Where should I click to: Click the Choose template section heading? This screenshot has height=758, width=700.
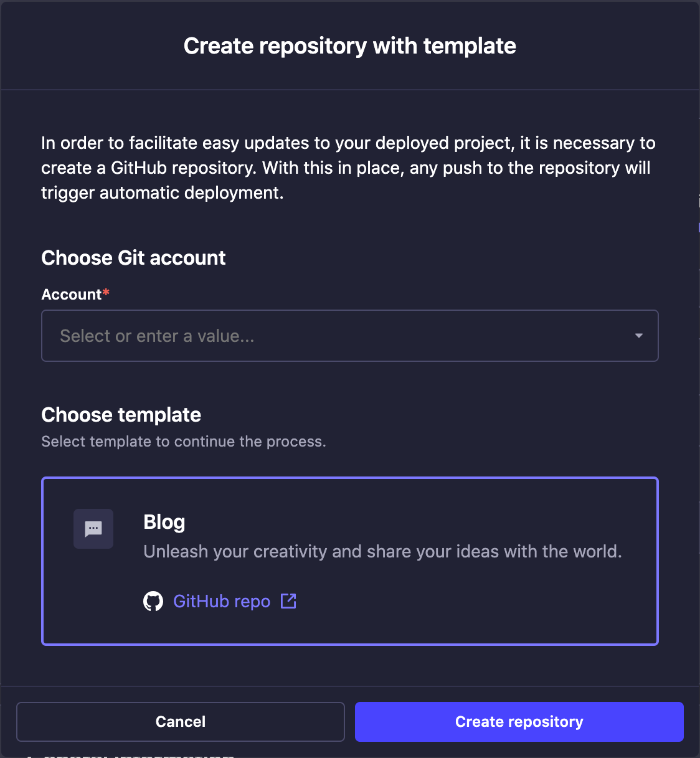pos(121,415)
